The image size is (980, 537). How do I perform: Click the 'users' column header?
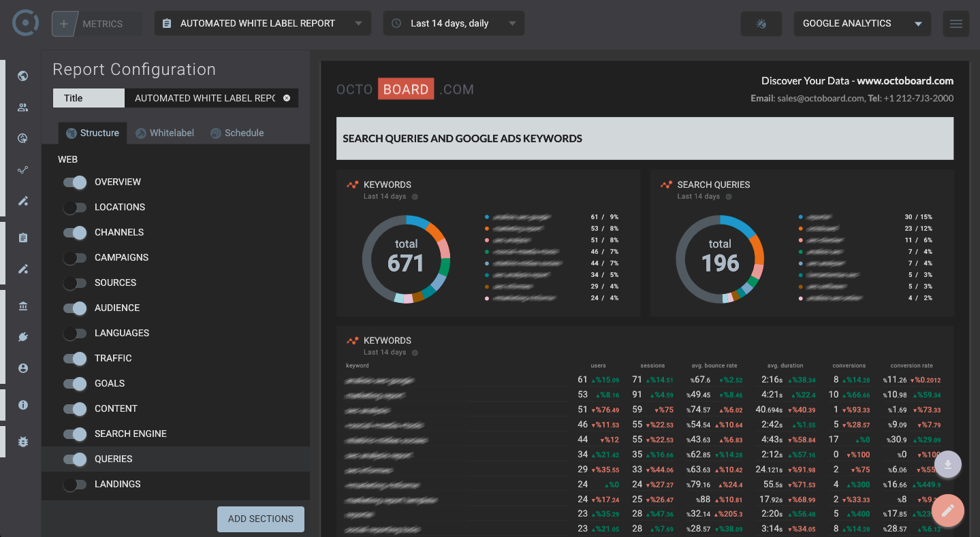pyautogui.click(x=598, y=365)
